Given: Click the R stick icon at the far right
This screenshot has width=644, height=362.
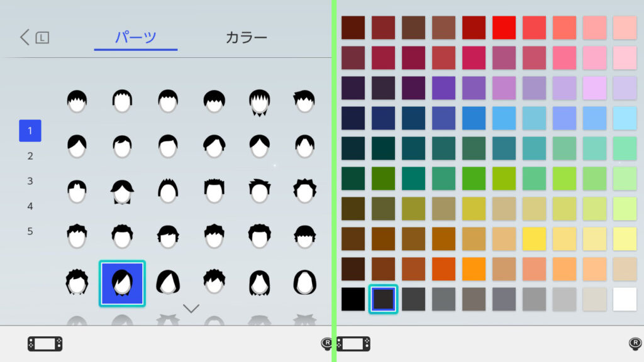Looking at the screenshot, I should tap(635, 344).
